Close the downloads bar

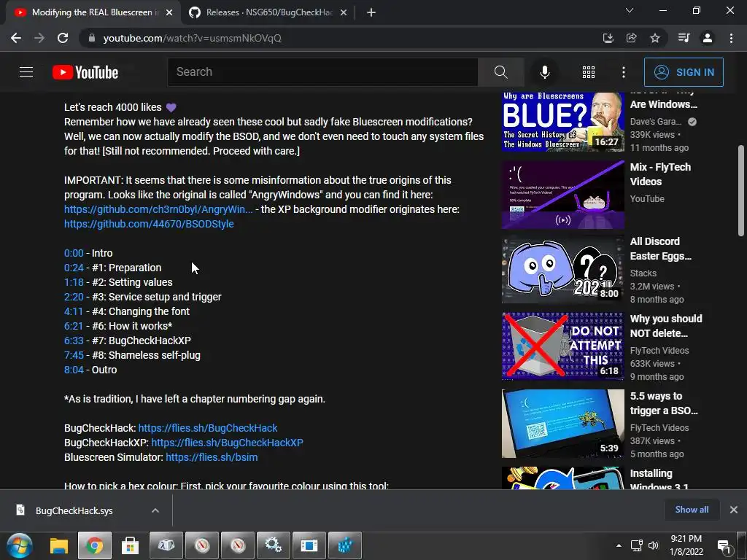tap(734, 510)
